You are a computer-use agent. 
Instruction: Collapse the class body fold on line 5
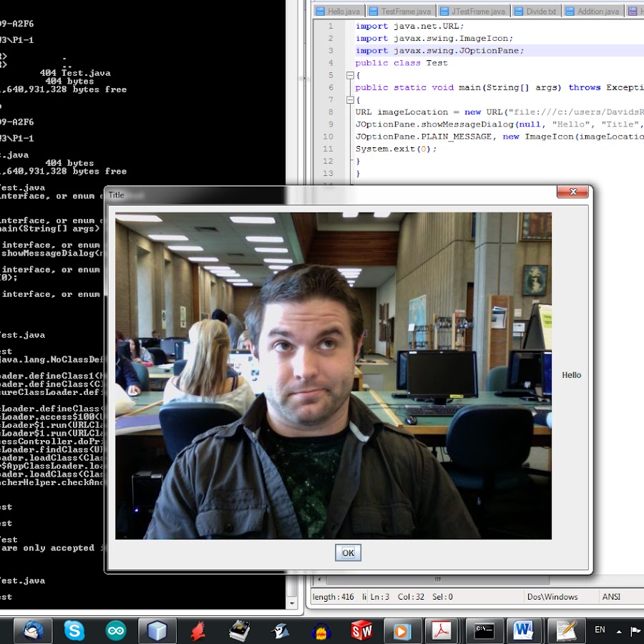pos(350,75)
